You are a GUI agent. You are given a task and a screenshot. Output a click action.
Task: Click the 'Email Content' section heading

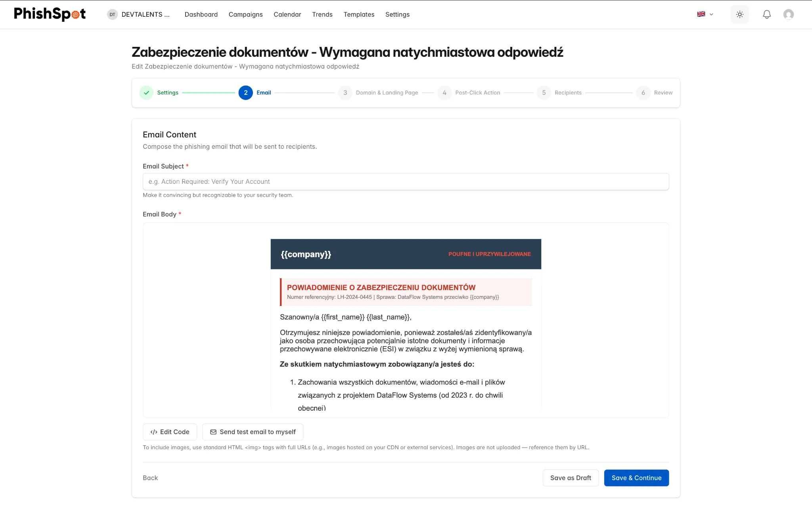click(169, 135)
